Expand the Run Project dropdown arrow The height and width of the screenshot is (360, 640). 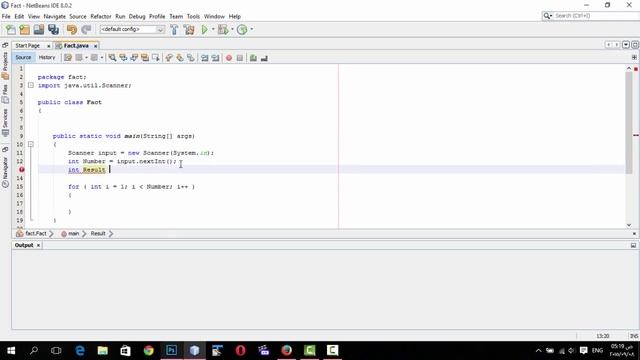pos(213,29)
